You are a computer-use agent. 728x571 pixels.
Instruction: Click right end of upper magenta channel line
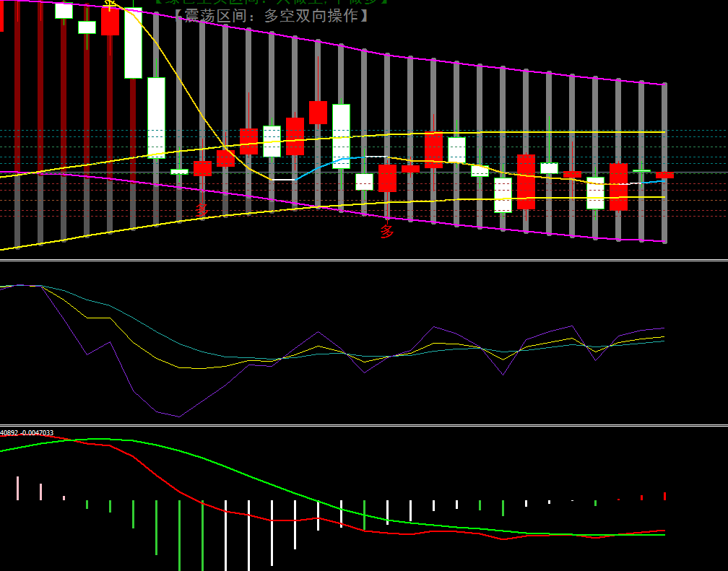[663, 84]
